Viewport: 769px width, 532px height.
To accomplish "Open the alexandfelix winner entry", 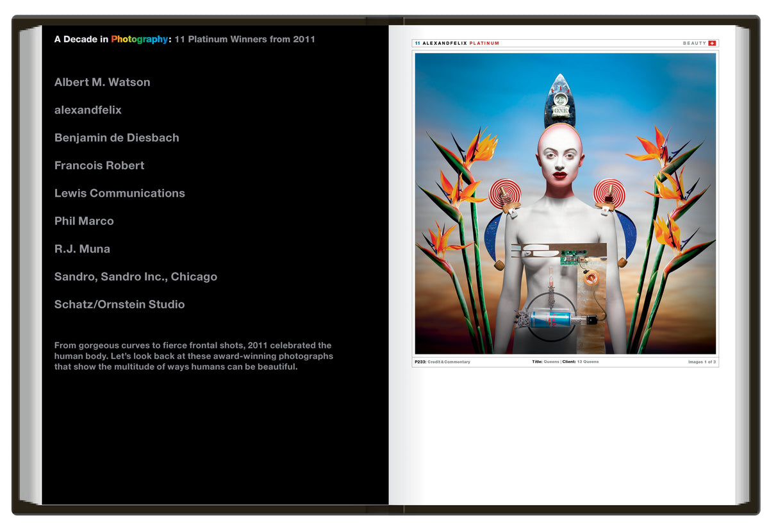I will pos(88,110).
